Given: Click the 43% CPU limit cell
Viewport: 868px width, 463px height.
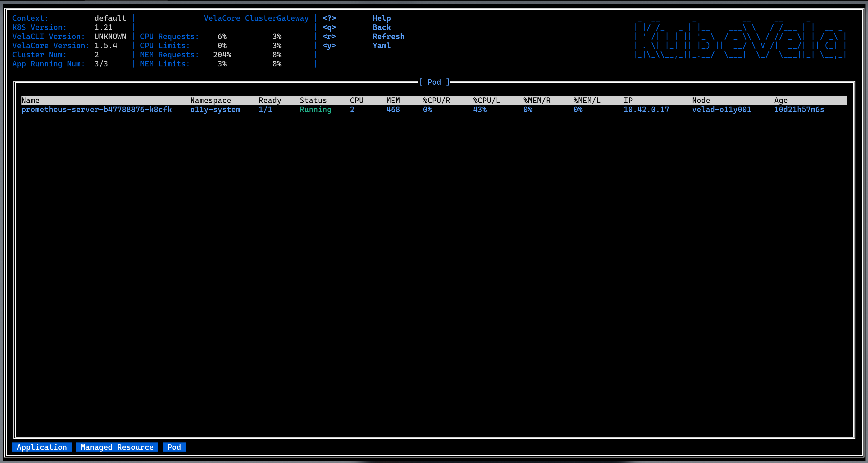Looking at the screenshot, I should [x=480, y=110].
